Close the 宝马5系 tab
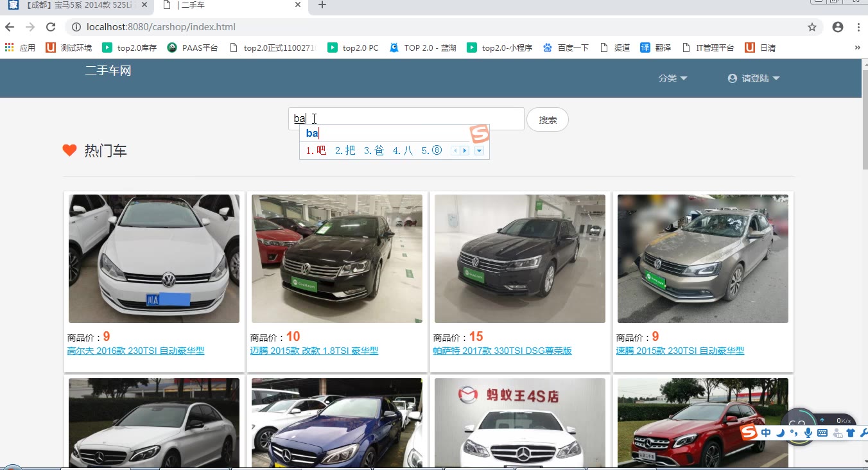 coord(144,5)
